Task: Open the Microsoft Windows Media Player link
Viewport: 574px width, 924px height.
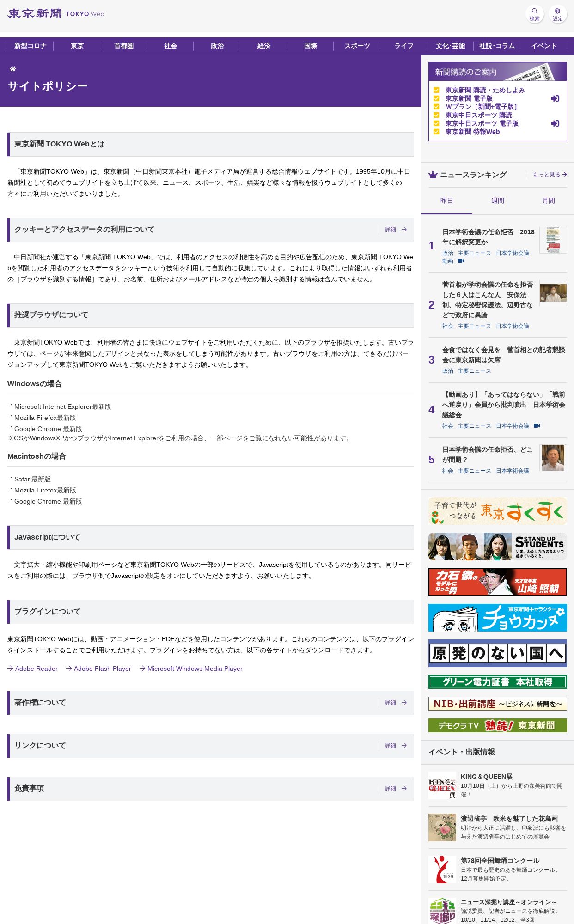Action: (x=191, y=669)
